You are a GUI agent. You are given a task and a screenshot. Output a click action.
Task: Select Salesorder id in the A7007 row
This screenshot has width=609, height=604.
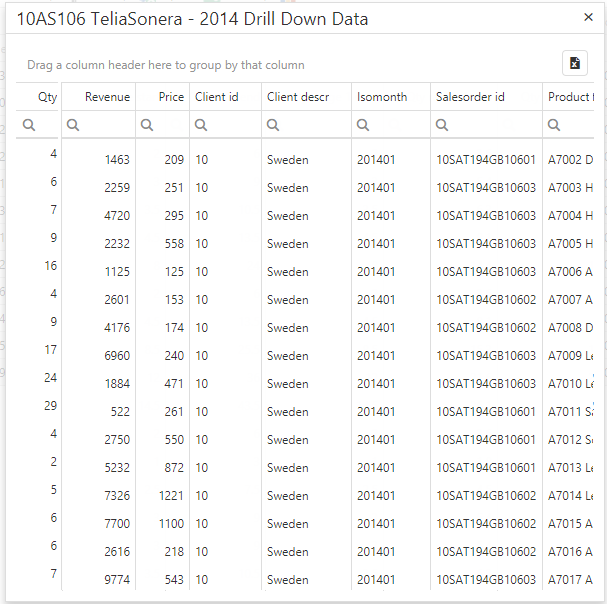pos(486,299)
